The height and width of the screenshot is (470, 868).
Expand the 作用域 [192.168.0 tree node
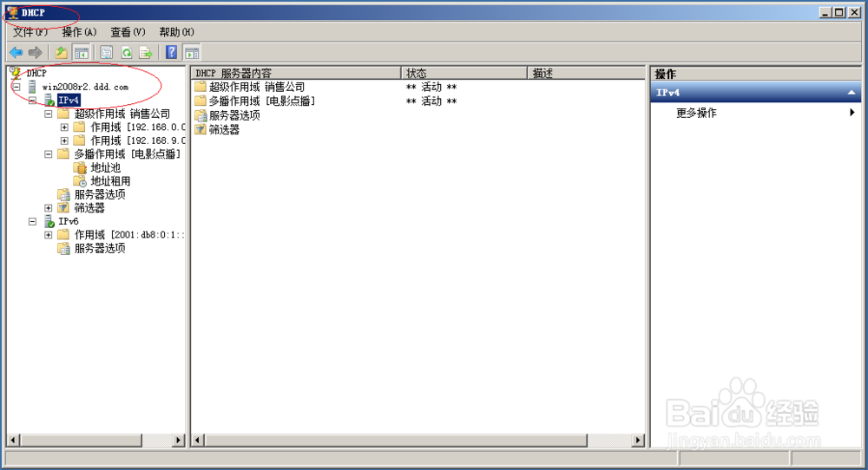pos(65,127)
